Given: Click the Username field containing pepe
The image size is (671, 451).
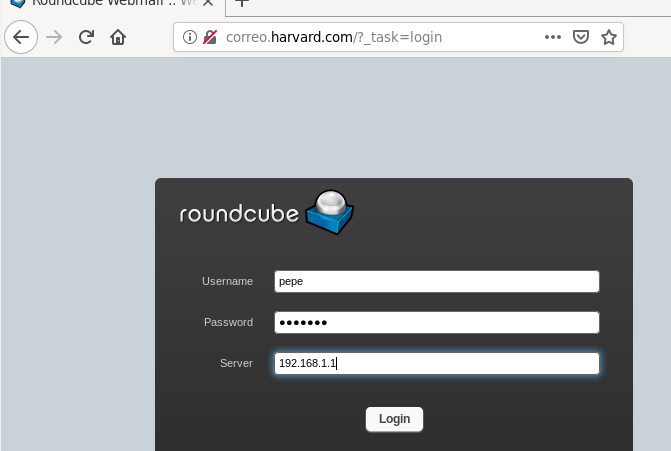Looking at the screenshot, I should pos(437,282).
